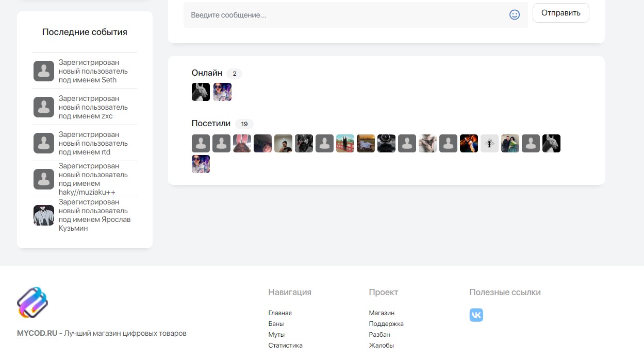This screenshot has height=362, width=644.
Task: Click avatar next to zxc registration event
Action: [x=44, y=107]
